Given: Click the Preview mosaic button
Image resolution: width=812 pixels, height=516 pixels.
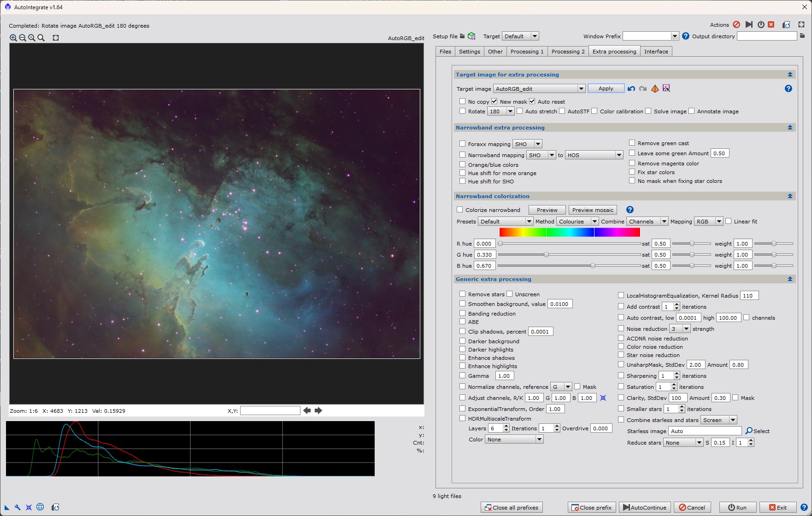Looking at the screenshot, I should point(593,210).
